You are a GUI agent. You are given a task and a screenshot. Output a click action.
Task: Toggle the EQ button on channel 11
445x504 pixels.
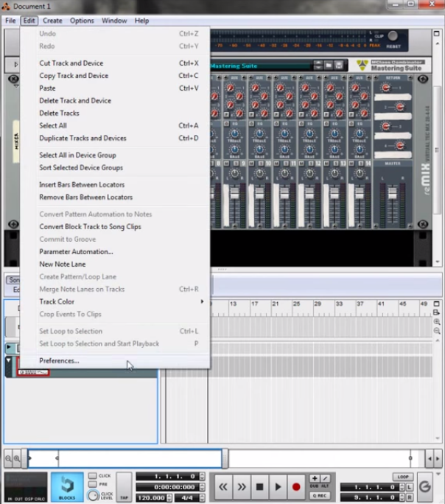pos(276,124)
